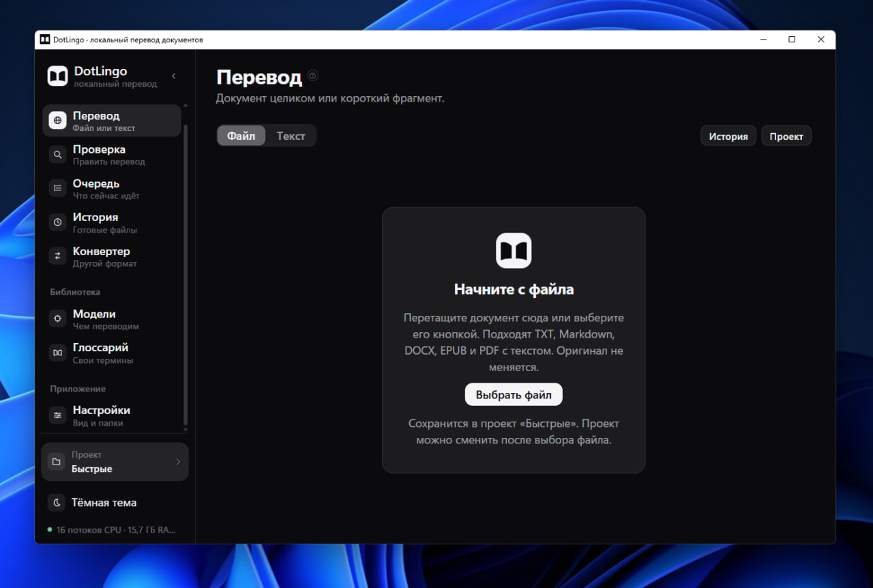
Task: Click the 16 потоков CPU status text
Action: 116,529
